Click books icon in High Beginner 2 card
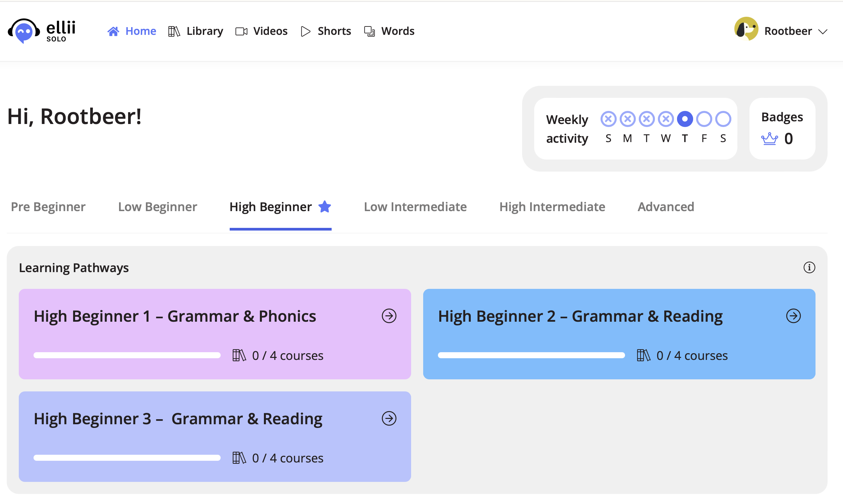The height and width of the screenshot is (504, 843). [x=643, y=355]
